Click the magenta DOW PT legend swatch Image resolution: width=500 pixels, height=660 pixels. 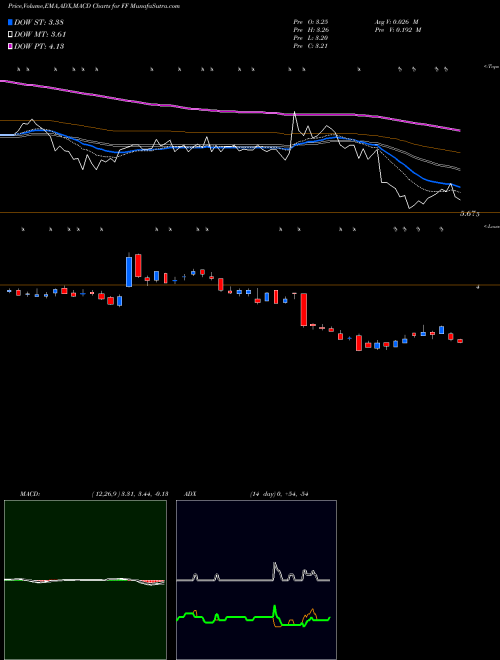10,46
